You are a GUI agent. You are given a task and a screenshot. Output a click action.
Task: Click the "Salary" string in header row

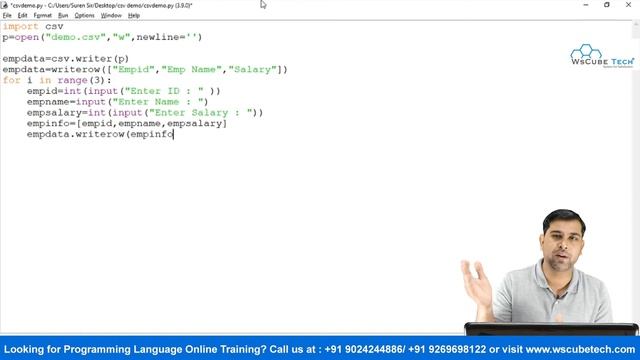(252, 69)
